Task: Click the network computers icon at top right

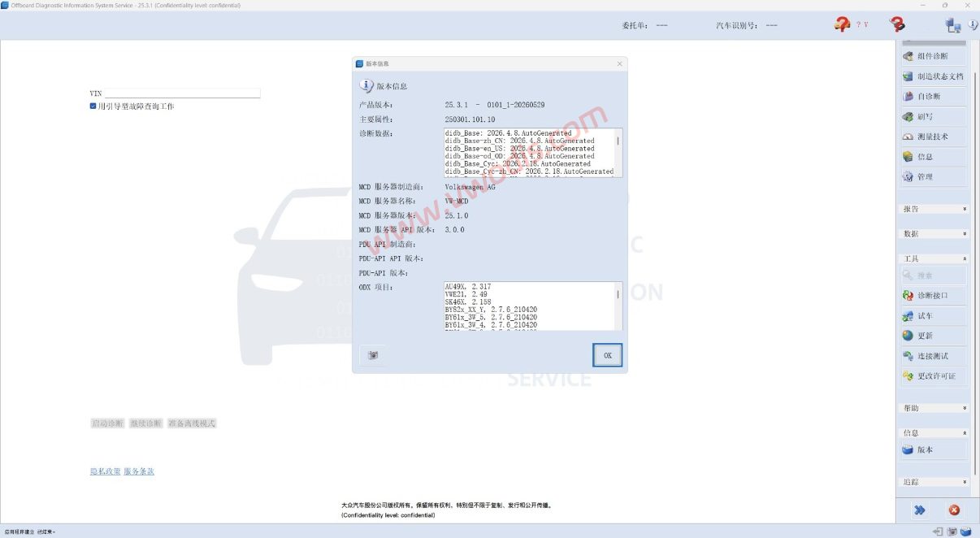Action: pyautogui.click(x=953, y=25)
